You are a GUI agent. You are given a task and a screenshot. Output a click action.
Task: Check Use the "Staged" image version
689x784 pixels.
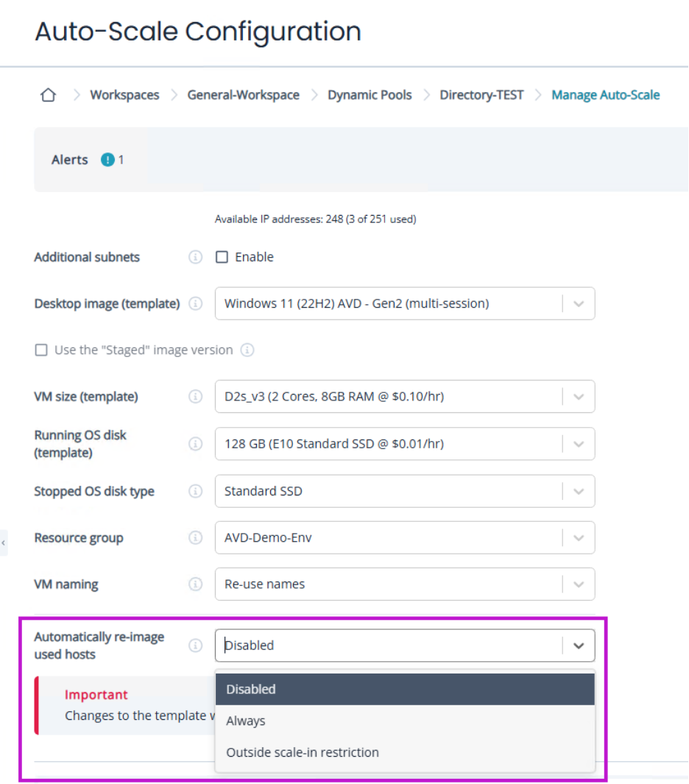click(x=41, y=350)
